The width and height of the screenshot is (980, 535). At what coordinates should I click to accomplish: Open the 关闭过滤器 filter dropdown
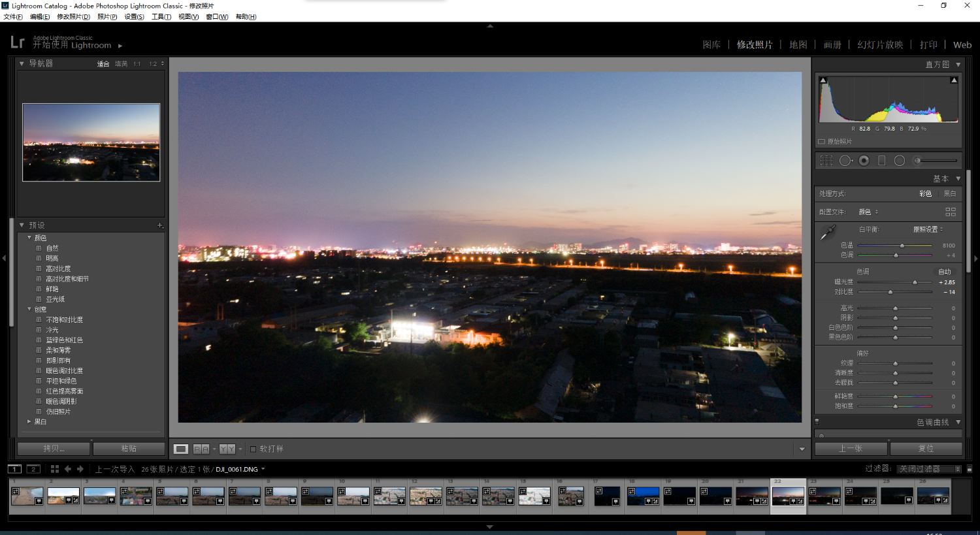[929, 469]
